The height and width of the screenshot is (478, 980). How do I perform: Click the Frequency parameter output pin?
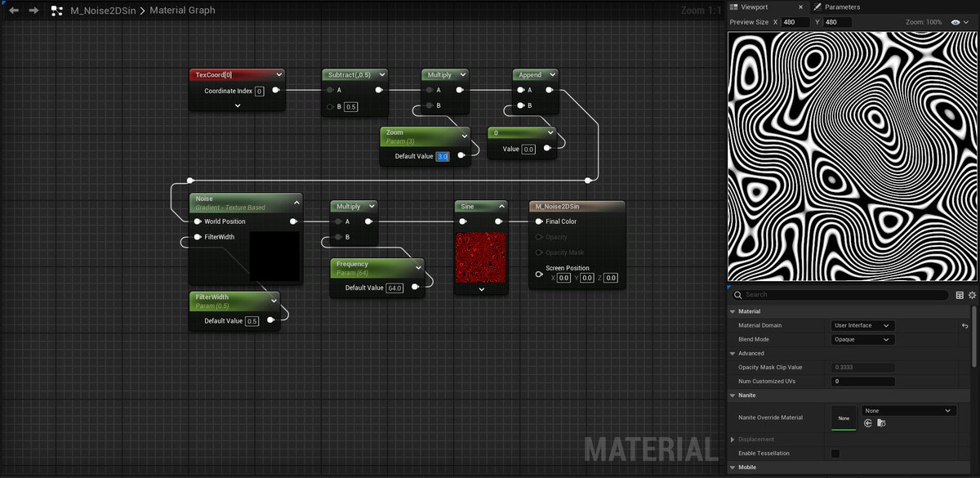(415, 287)
